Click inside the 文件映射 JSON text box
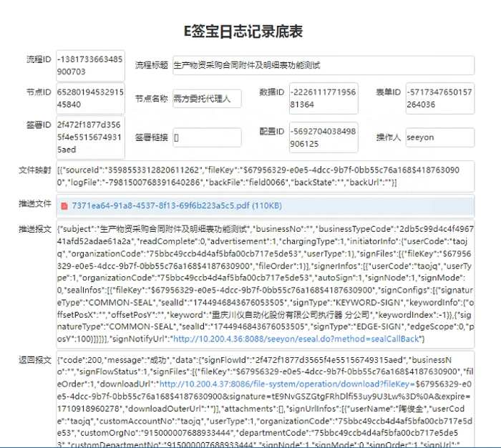Viewport: 501px width, 448px height. [x=264, y=177]
